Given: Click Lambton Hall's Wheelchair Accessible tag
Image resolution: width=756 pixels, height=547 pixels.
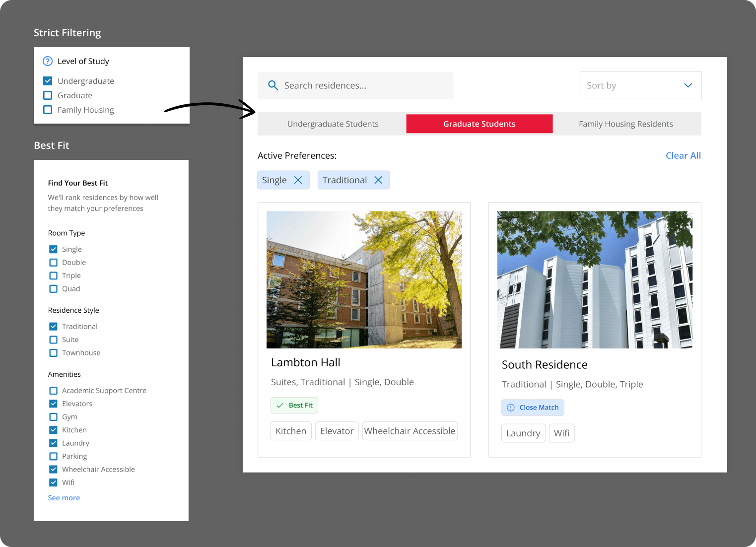Looking at the screenshot, I should [410, 431].
